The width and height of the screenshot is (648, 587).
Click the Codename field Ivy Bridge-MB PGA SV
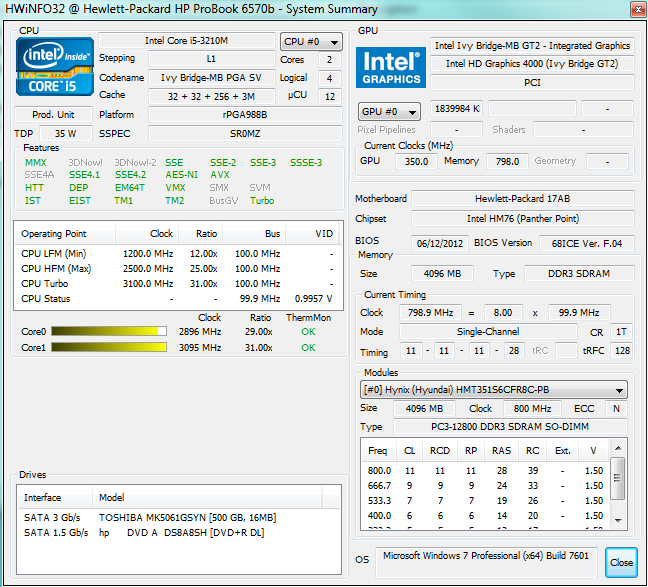212,77
